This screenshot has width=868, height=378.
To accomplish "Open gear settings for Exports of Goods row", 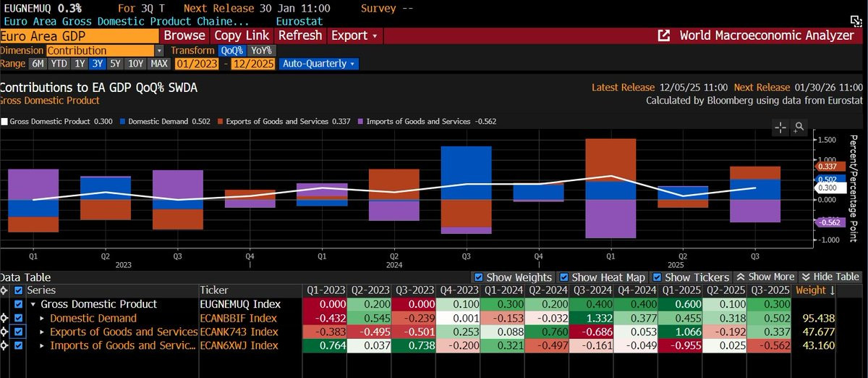I will [x=5, y=332].
